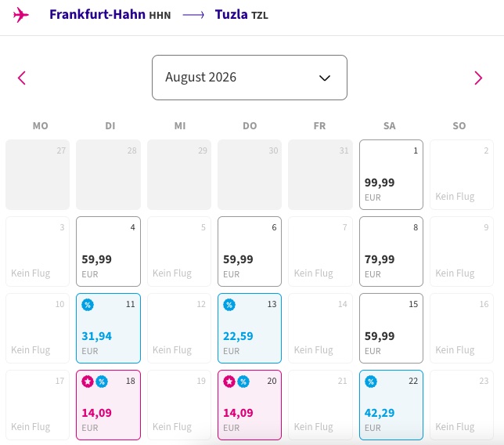The image size is (504, 445).
Task: Open the August 2026 month dropdown
Action: [250, 78]
